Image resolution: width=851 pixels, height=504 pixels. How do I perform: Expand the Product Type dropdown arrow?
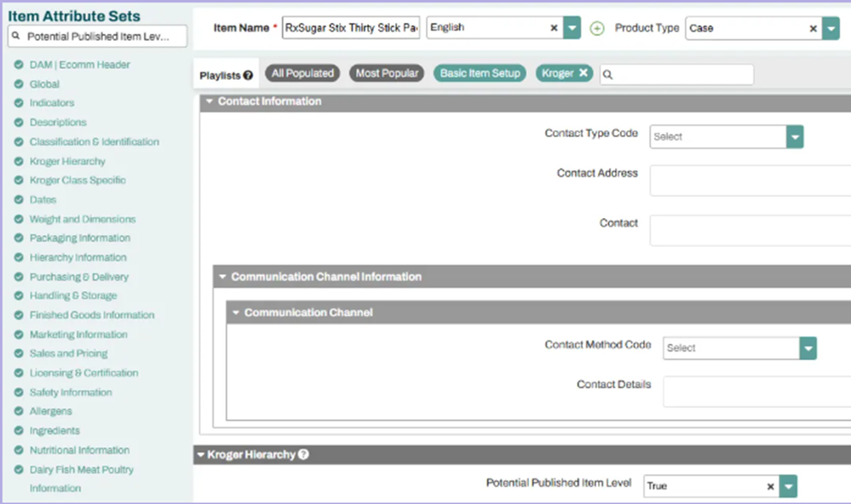pyautogui.click(x=831, y=28)
